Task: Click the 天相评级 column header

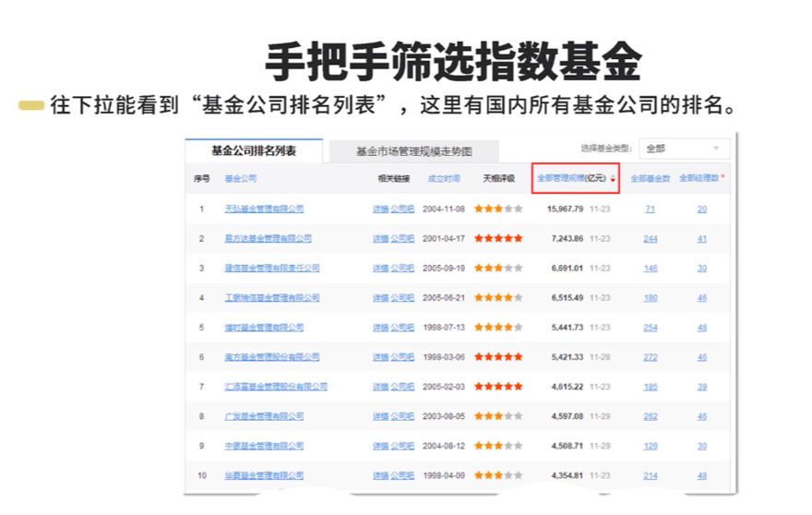Action: (498, 178)
